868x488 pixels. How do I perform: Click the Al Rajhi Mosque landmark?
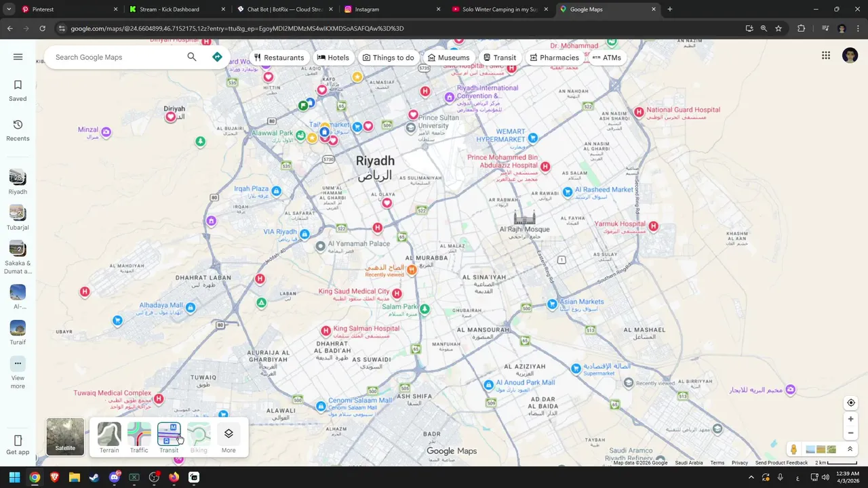click(524, 218)
